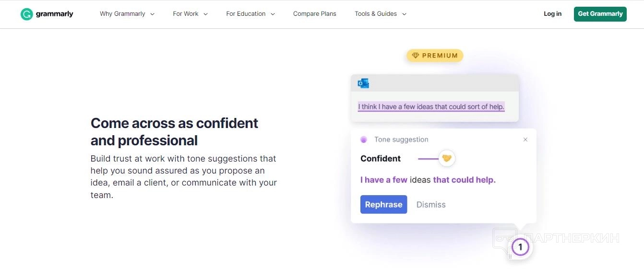Open the Compare Plans page

315,14
